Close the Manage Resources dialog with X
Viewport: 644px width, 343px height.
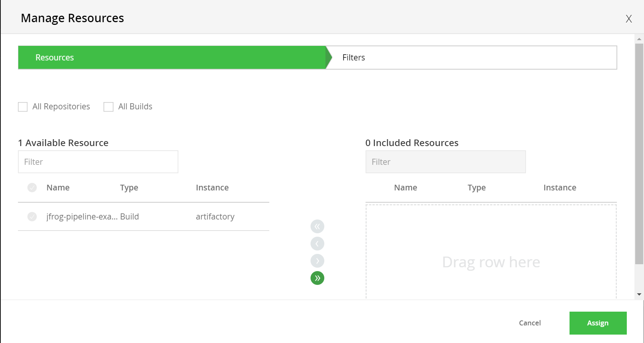(x=629, y=19)
